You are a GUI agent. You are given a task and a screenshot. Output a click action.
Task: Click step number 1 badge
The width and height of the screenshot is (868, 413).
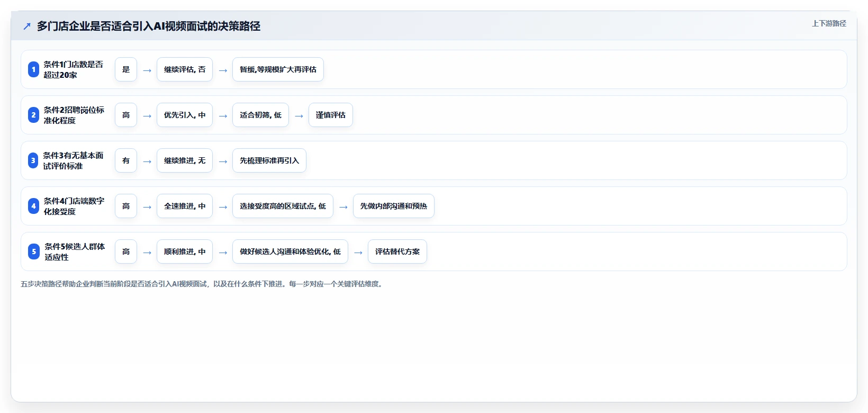point(33,69)
